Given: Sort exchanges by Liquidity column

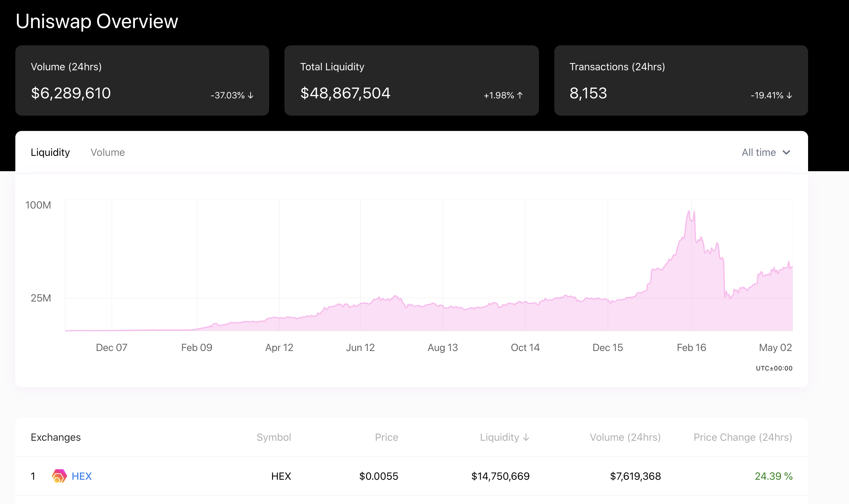Looking at the screenshot, I should (x=504, y=438).
